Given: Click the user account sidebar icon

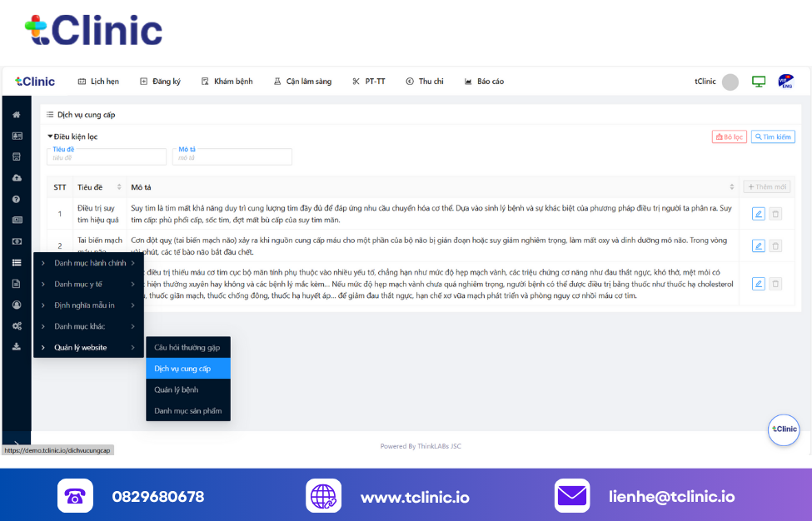Looking at the screenshot, I should (x=17, y=305).
